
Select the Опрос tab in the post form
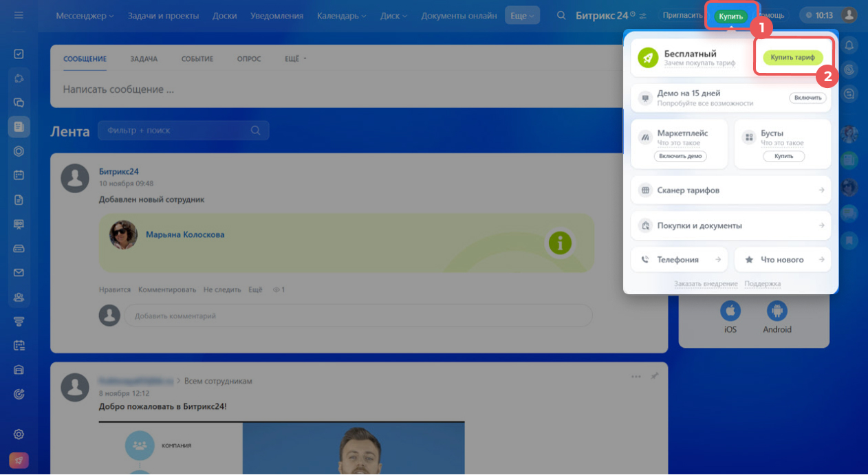click(249, 59)
